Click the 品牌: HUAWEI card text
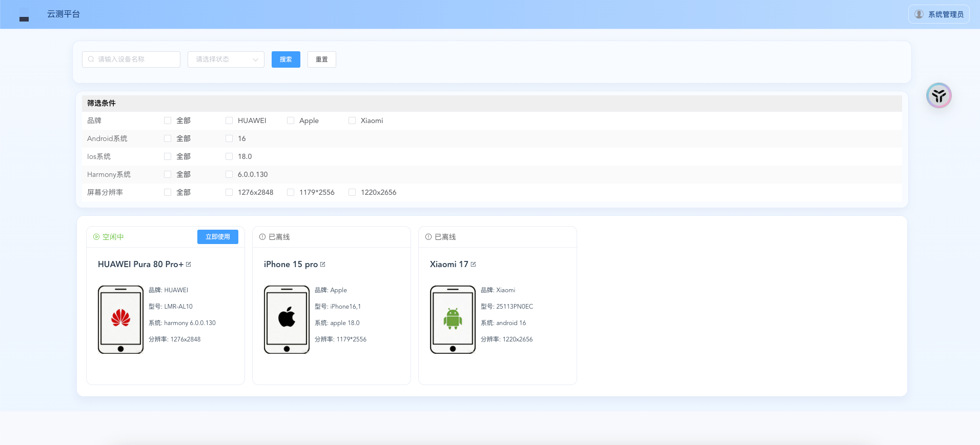 pyautogui.click(x=169, y=290)
